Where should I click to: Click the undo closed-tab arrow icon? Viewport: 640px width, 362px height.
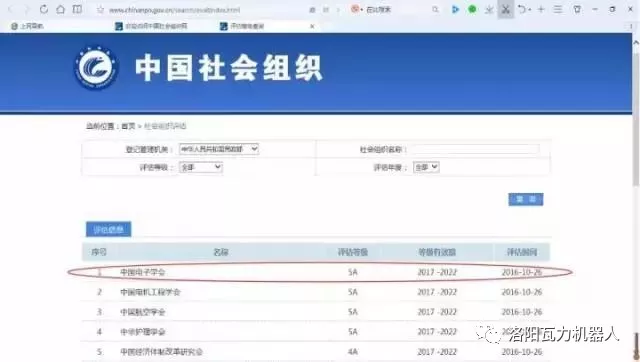[x=523, y=9]
